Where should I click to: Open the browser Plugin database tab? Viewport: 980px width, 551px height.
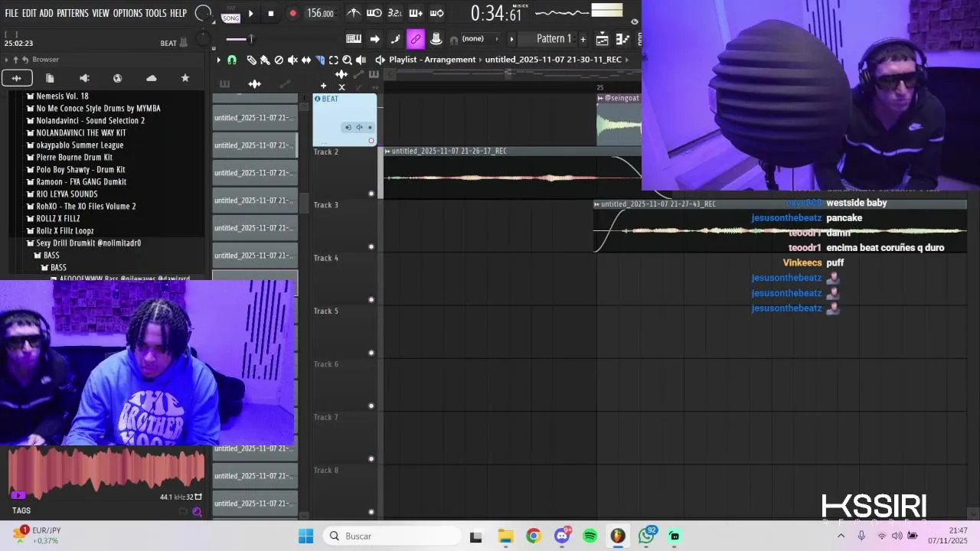click(x=84, y=78)
